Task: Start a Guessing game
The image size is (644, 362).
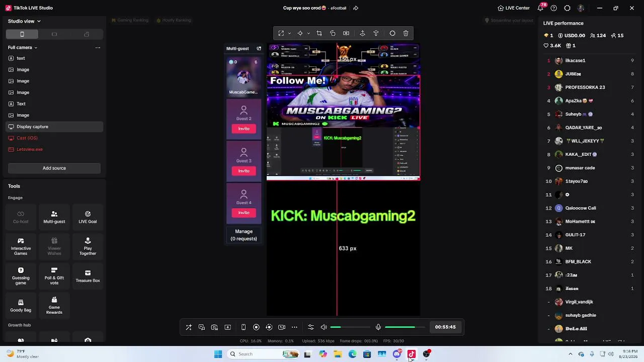Action: point(21,276)
